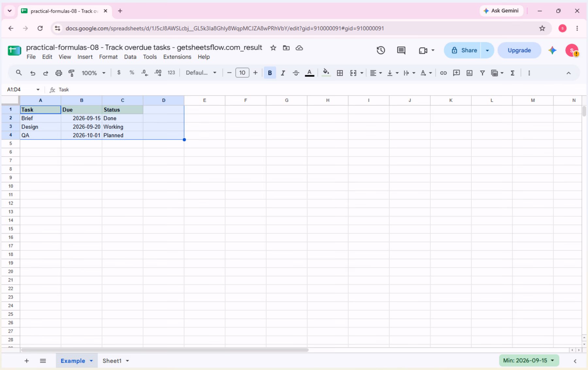
Task: Format selection as percent
Action: [x=132, y=73]
